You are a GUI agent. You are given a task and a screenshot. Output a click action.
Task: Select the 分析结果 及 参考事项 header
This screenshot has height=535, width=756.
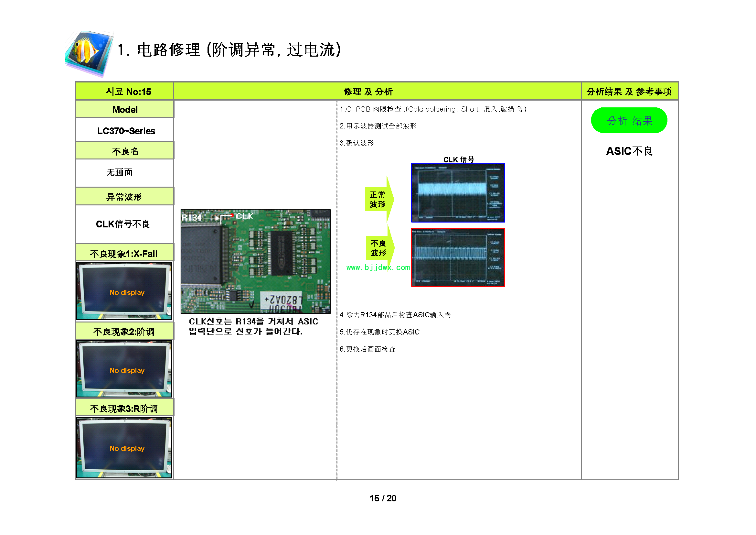click(x=629, y=91)
